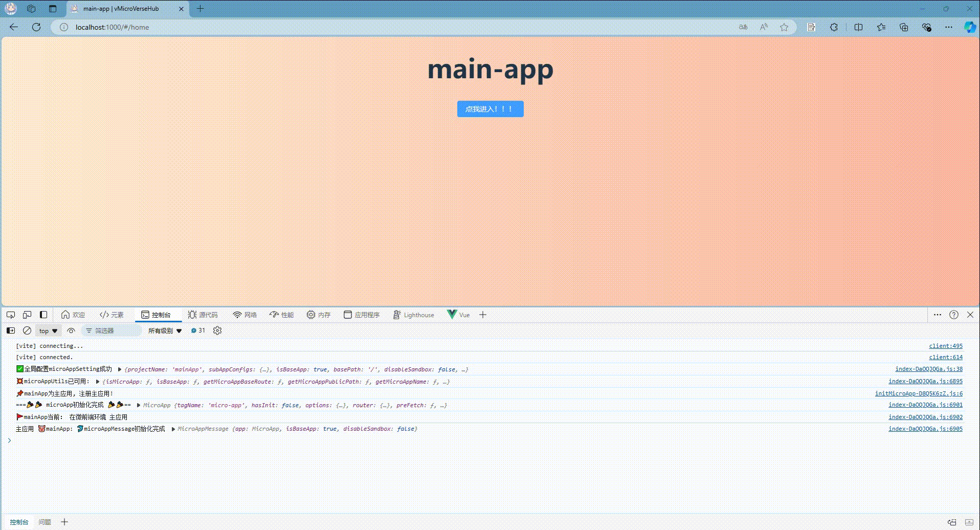The height and width of the screenshot is (530, 980).
Task: Switch to the 网络 (Network) tab
Action: coord(244,315)
